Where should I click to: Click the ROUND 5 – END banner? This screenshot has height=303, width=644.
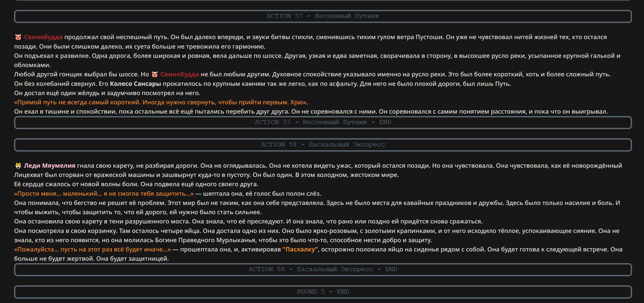pos(323,292)
